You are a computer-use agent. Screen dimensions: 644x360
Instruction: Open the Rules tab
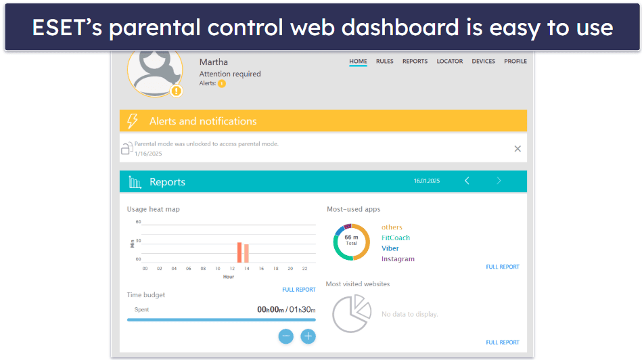[384, 62]
